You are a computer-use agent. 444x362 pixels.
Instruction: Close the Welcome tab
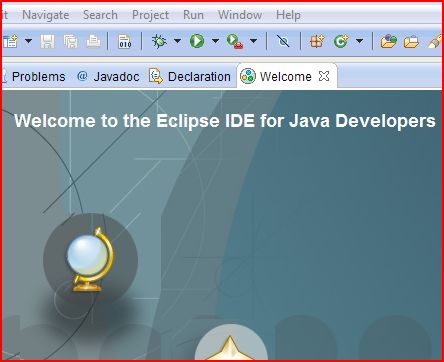point(324,76)
